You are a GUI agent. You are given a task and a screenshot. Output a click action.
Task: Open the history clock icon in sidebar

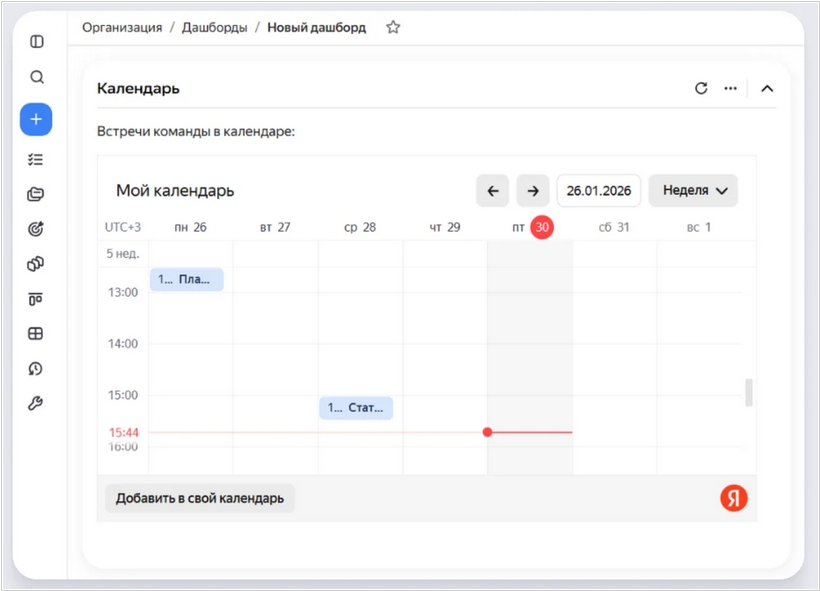[36, 369]
